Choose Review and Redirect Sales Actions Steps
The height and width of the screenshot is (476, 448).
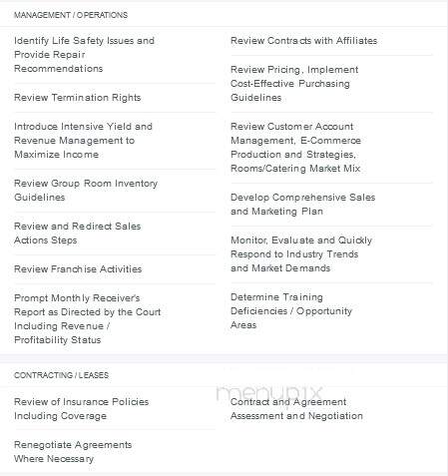(x=77, y=234)
